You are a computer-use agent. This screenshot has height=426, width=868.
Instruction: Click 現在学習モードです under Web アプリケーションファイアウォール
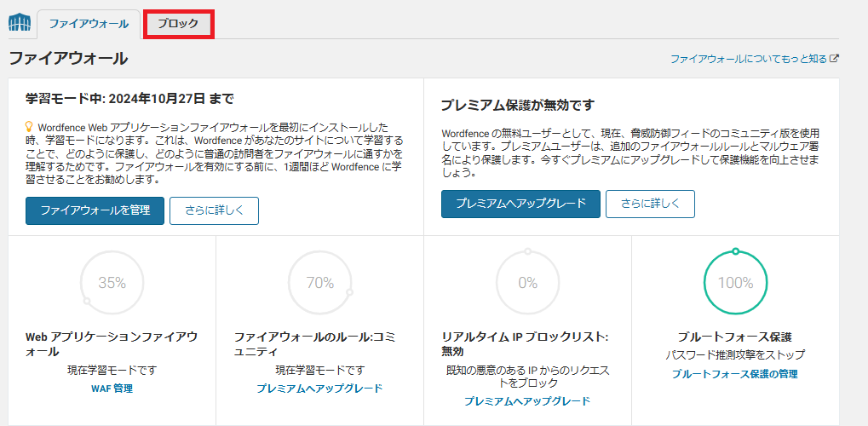[112, 370]
